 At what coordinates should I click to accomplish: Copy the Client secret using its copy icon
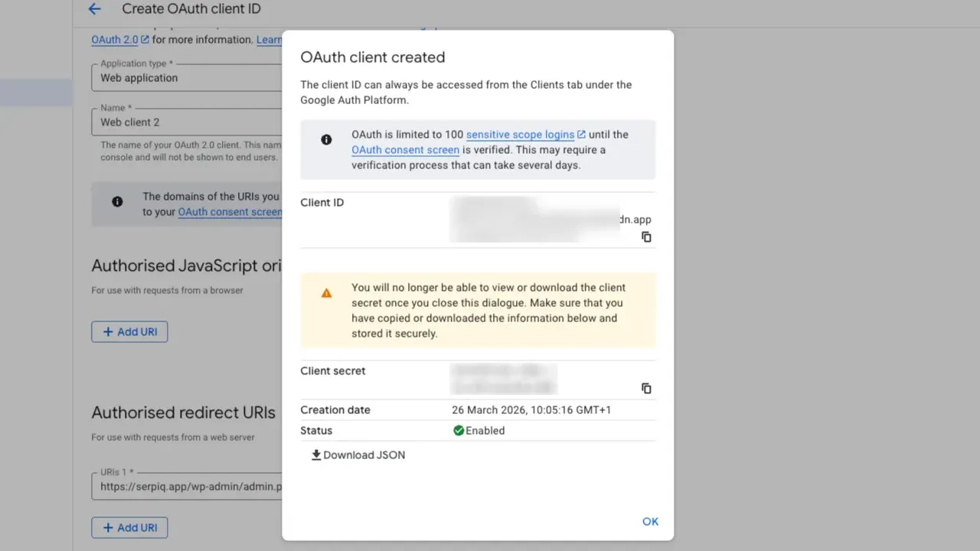pos(646,389)
